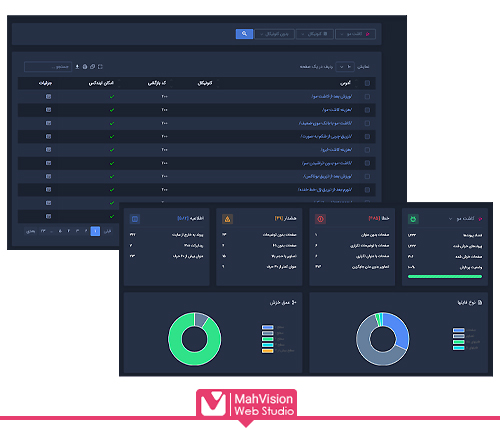Open the details icon of first table row
Viewport: 500px width, 430px height.
tap(48, 96)
